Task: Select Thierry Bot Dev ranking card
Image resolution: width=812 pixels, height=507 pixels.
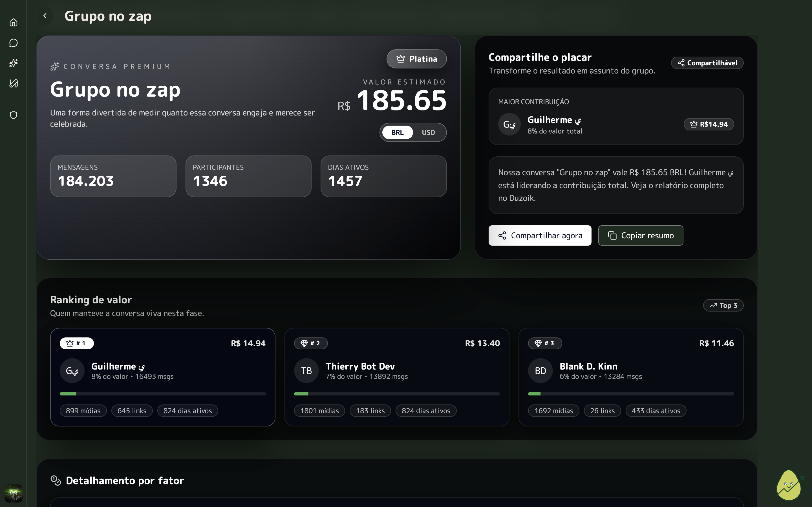Action: click(x=397, y=377)
